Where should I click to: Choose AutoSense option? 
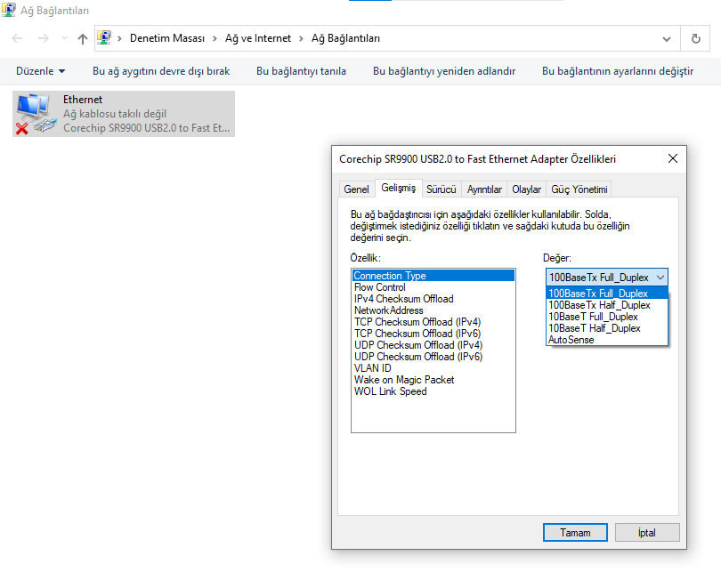pos(607,340)
